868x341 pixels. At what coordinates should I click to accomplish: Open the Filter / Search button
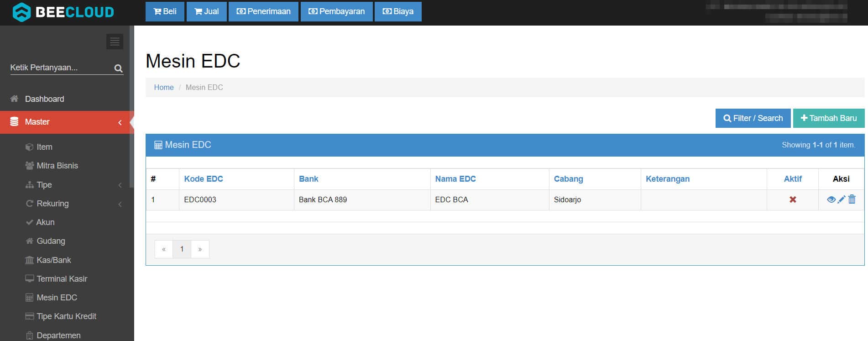(753, 118)
